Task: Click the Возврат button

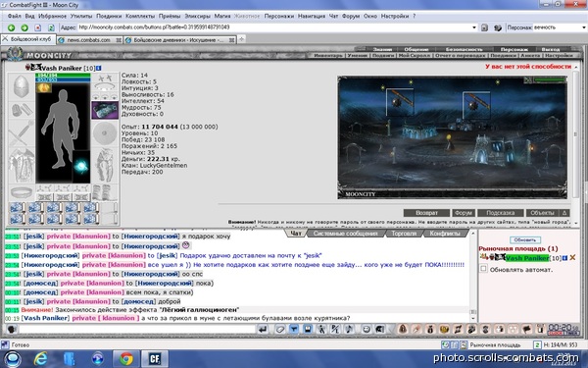Action: coord(426,213)
